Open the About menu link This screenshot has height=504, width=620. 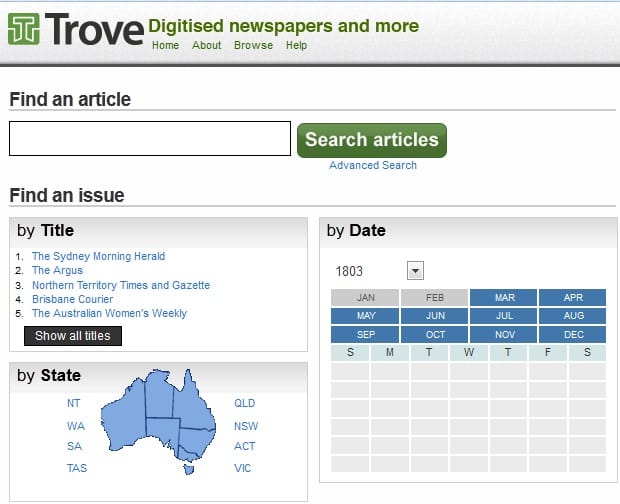tap(206, 45)
